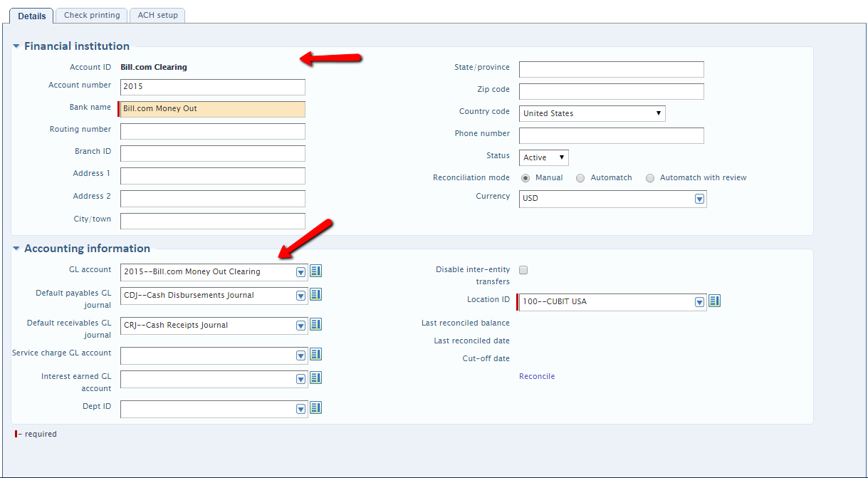Open lookup icon beside GL account field
Screen dimensions: 868x478
(x=316, y=271)
